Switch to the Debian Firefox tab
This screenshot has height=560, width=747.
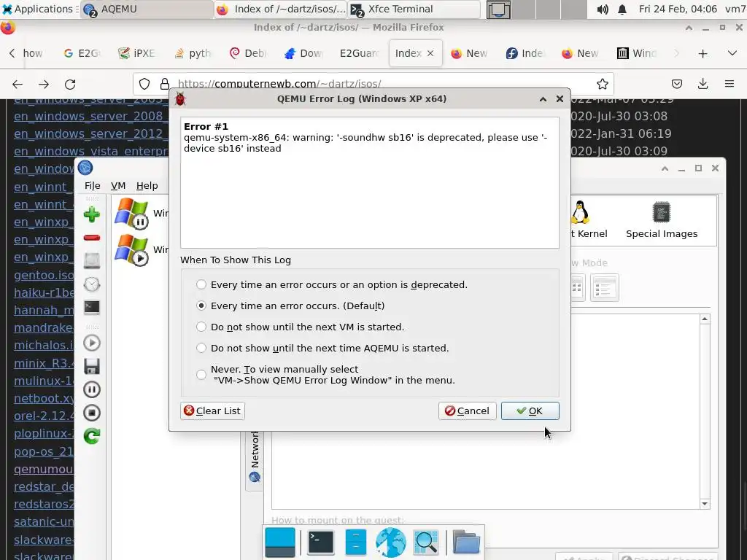[x=248, y=53]
